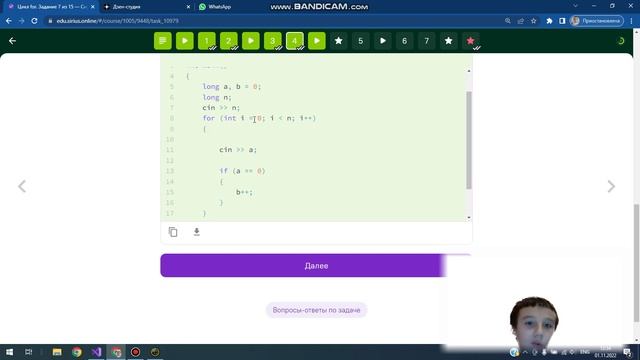The image size is (640, 360).
Task: Click the code block scrollbar down arrow
Action: (x=469, y=218)
